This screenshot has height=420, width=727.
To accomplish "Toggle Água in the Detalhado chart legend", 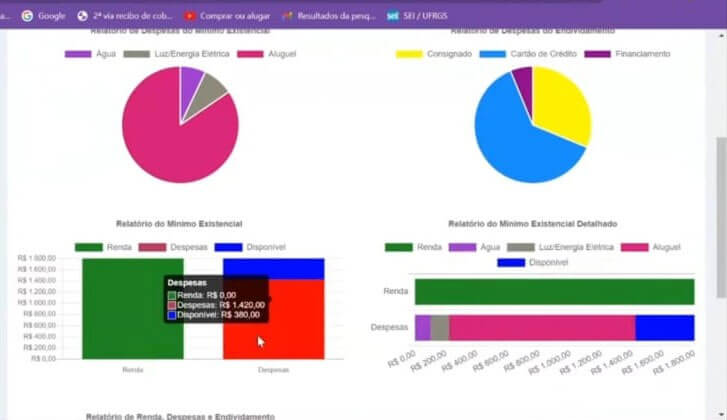I will pyautogui.click(x=474, y=247).
